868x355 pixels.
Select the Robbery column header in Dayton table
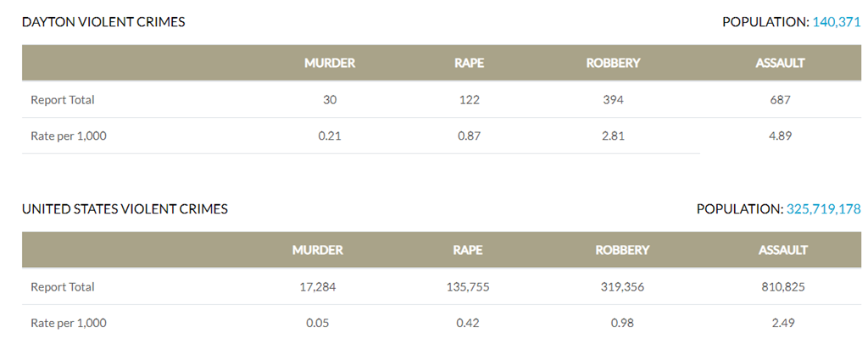[x=613, y=63]
